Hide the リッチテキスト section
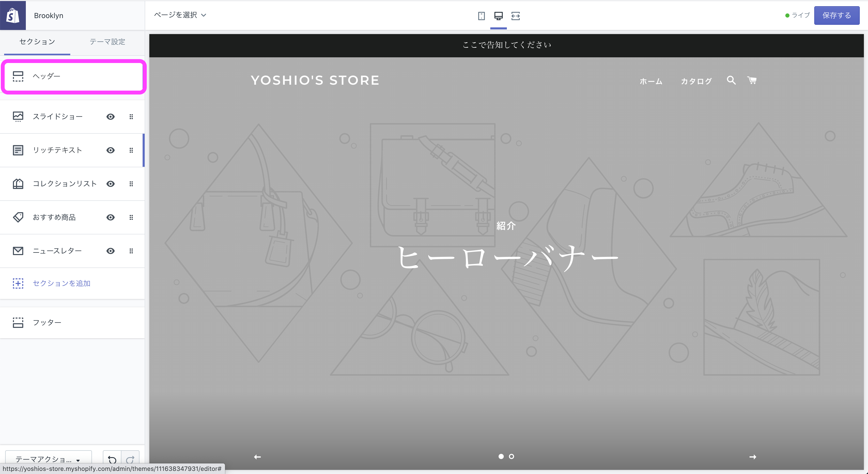Image resolution: width=868 pixels, height=474 pixels. pyautogui.click(x=111, y=151)
